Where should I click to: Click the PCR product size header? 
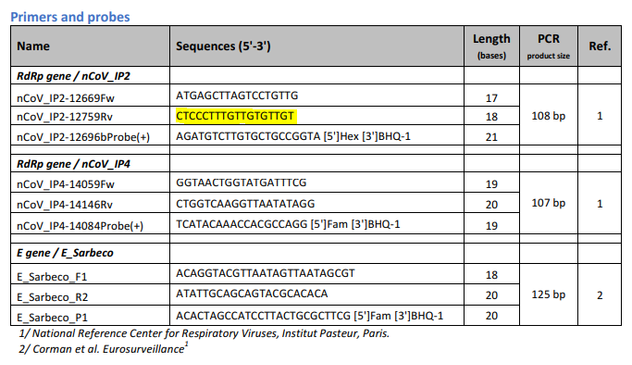(548, 46)
